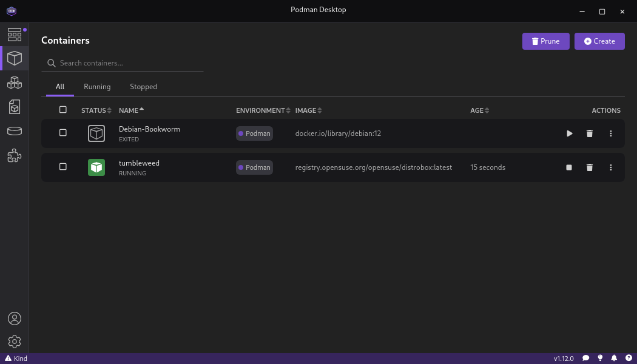Screen dimensions: 637x364
Task: Sort containers by Image column
Action: (308, 110)
